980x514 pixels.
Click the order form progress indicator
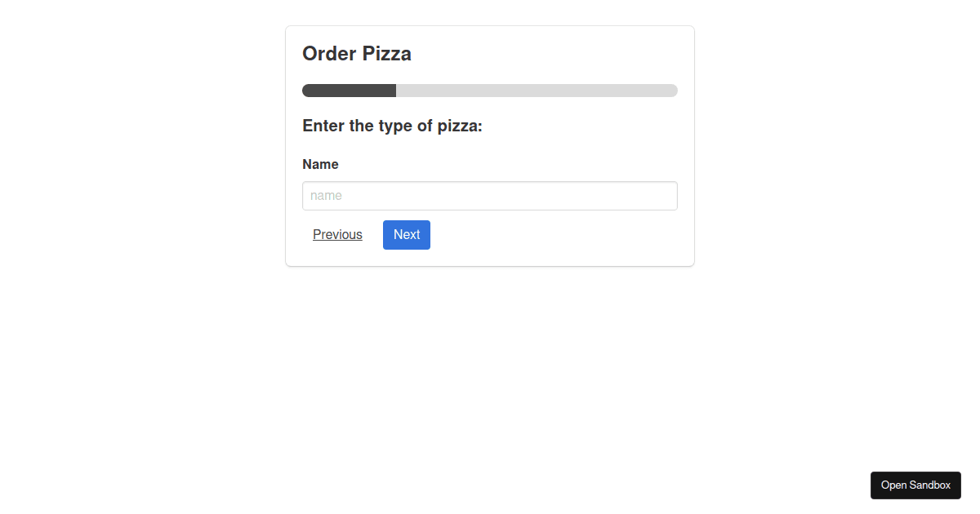(x=490, y=91)
